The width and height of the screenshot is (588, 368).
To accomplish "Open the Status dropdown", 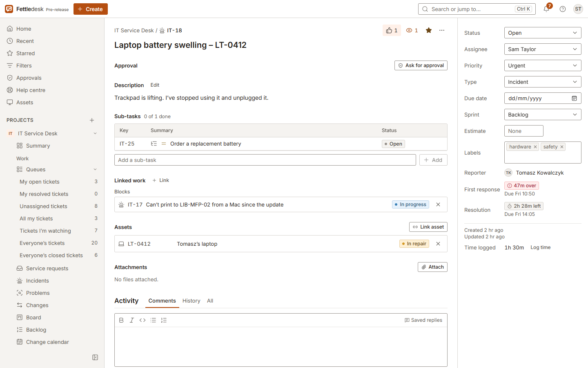I will pyautogui.click(x=543, y=33).
